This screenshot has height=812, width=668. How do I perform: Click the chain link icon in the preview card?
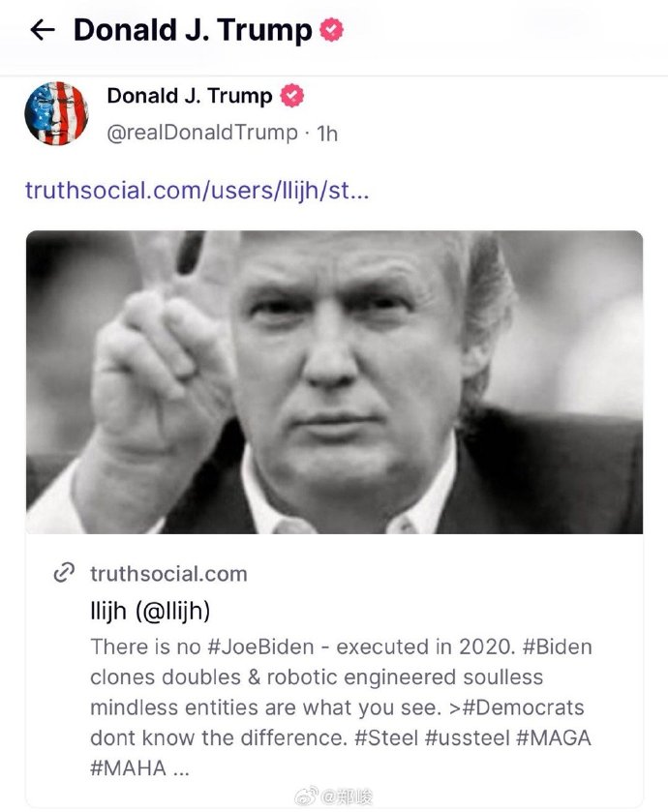64,574
